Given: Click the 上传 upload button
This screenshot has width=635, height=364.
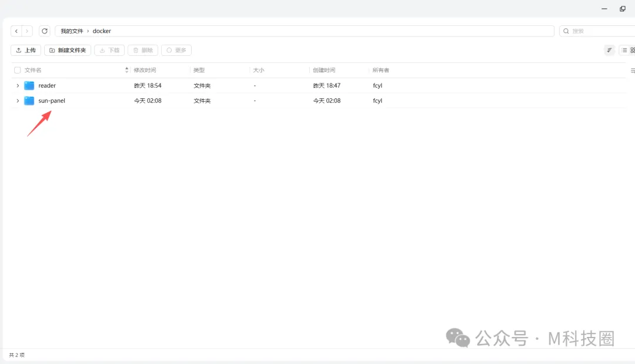Looking at the screenshot, I should (26, 50).
